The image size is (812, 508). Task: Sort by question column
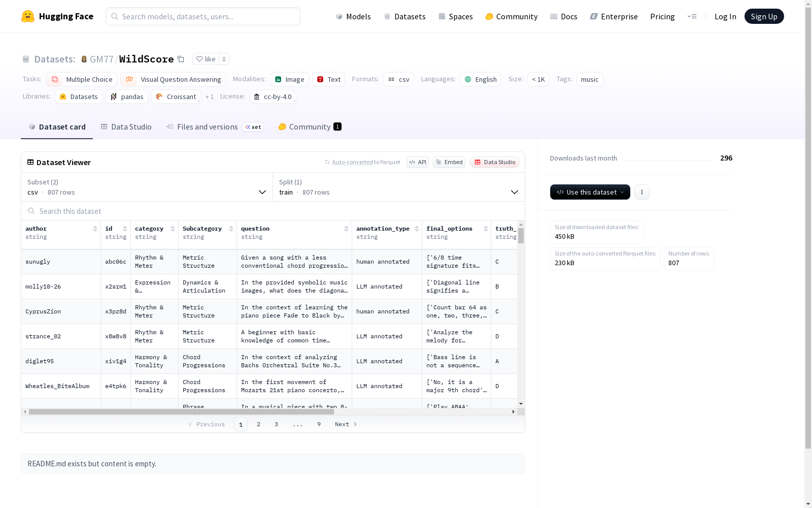[346, 229]
